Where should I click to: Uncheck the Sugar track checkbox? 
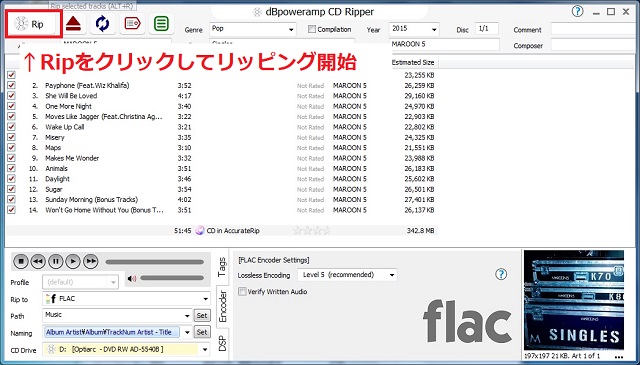pyautogui.click(x=11, y=189)
